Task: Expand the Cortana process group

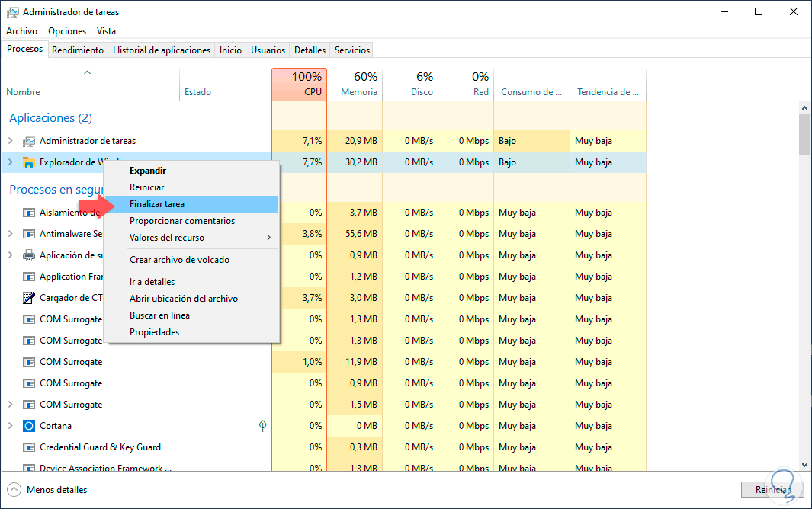Action: coord(11,426)
